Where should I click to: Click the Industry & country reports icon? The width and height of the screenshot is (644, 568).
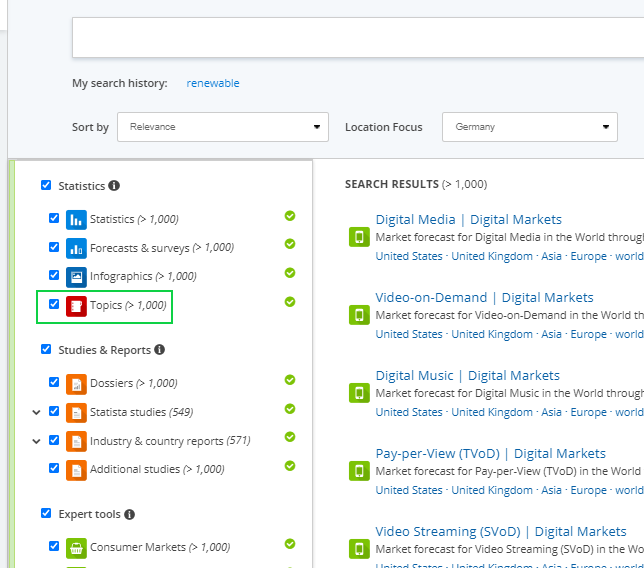(x=76, y=441)
